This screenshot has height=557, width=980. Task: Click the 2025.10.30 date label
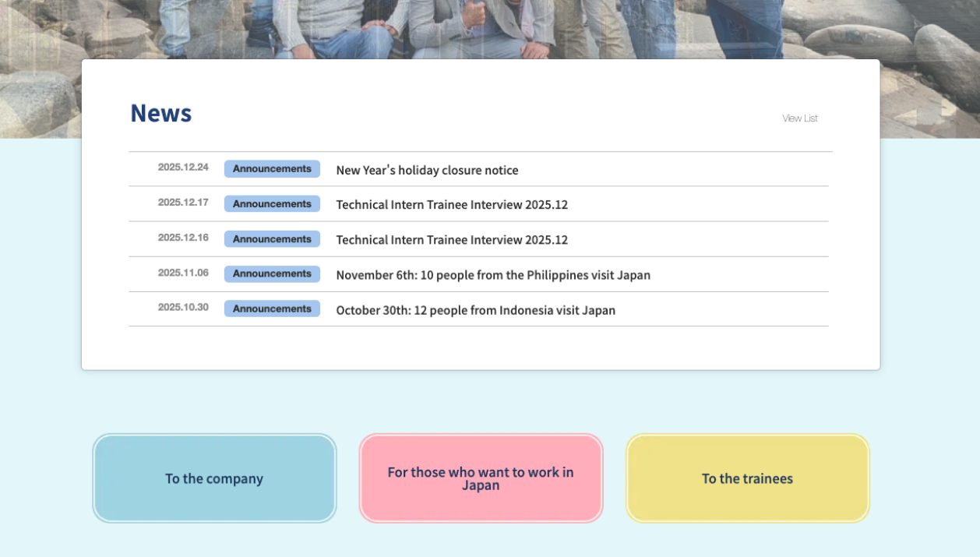point(183,308)
